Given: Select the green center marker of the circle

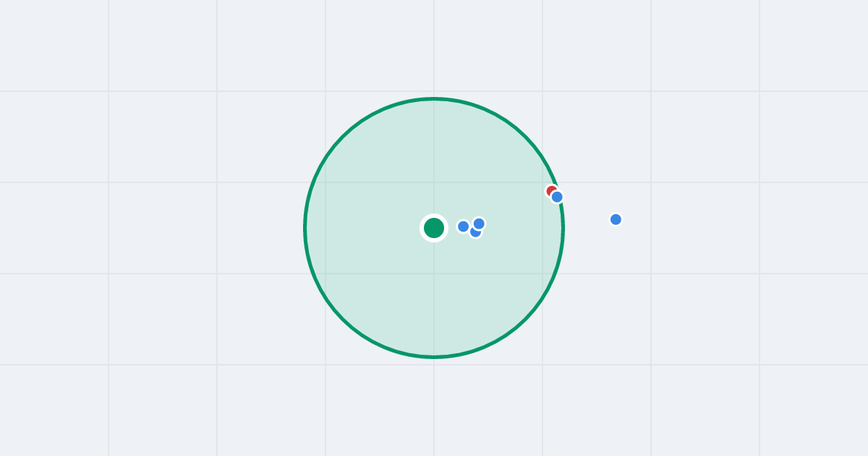Looking at the screenshot, I should point(434,228).
